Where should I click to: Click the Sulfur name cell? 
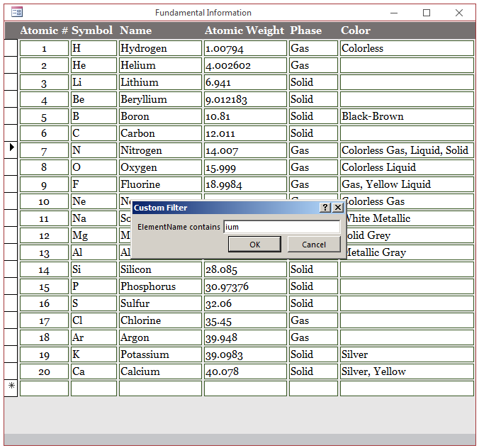[160, 303]
